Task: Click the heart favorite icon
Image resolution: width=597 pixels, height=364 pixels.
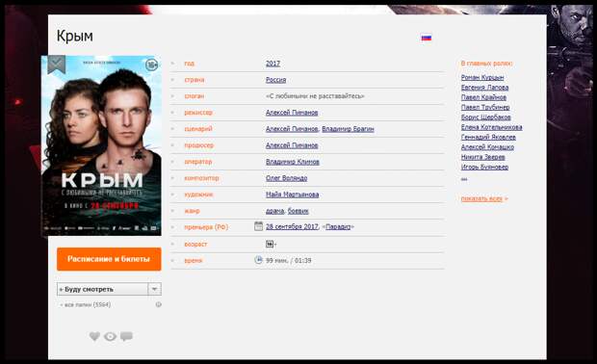Action: (x=94, y=336)
